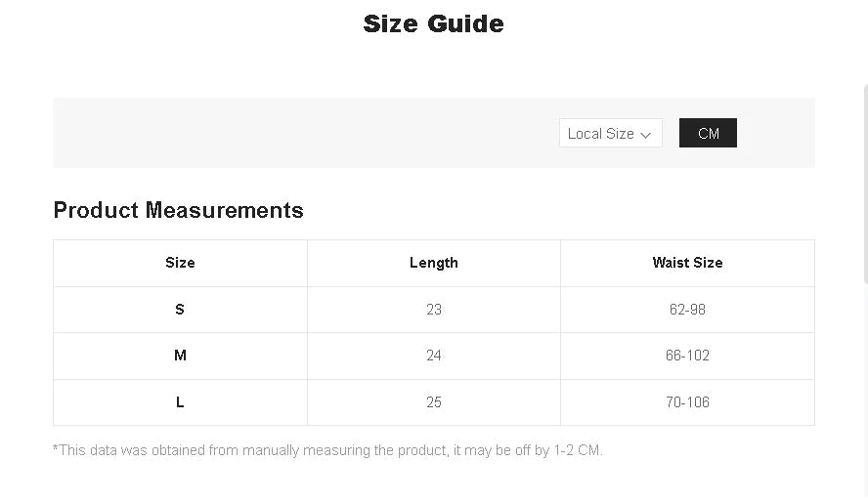Select the Waist Size column header

click(687, 263)
